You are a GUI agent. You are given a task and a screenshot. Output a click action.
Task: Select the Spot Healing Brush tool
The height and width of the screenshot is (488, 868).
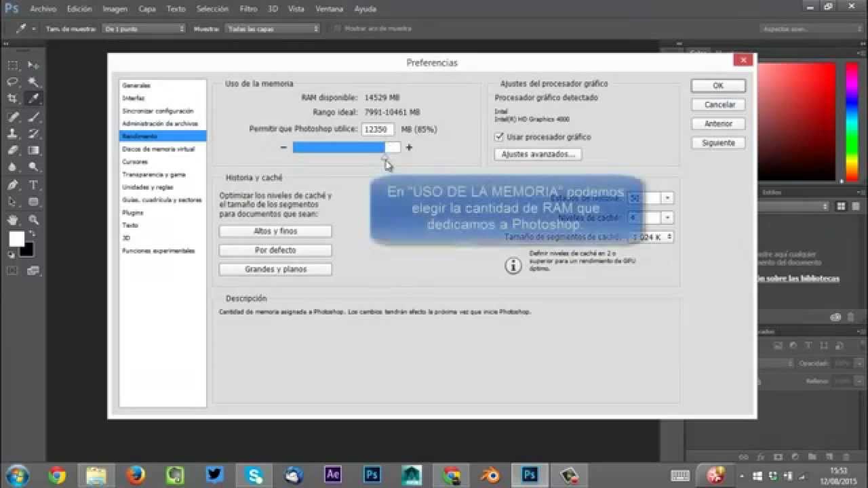(x=13, y=117)
